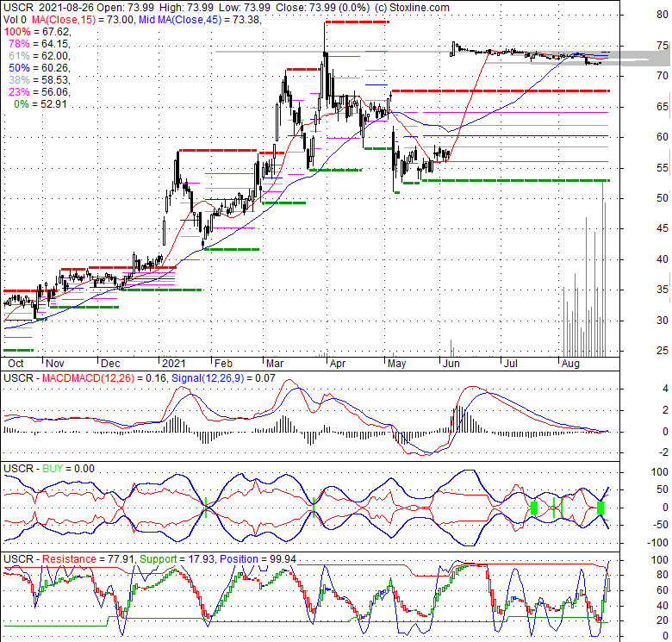672x642 pixels.
Task: Click the 'May' month axis label
Action: point(396,364)
